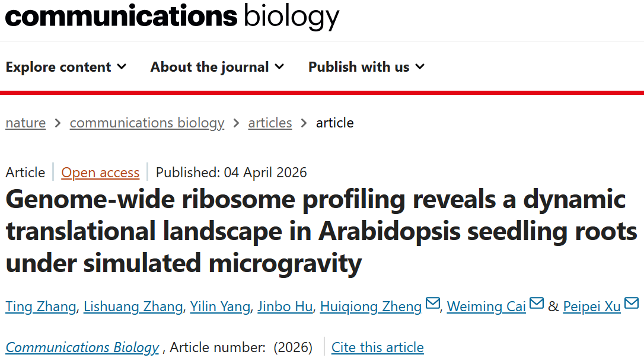The width and height of the screenshot is (644, 361).
Task: Click Weiming Cai author name
Action: [x=486, y=306]
